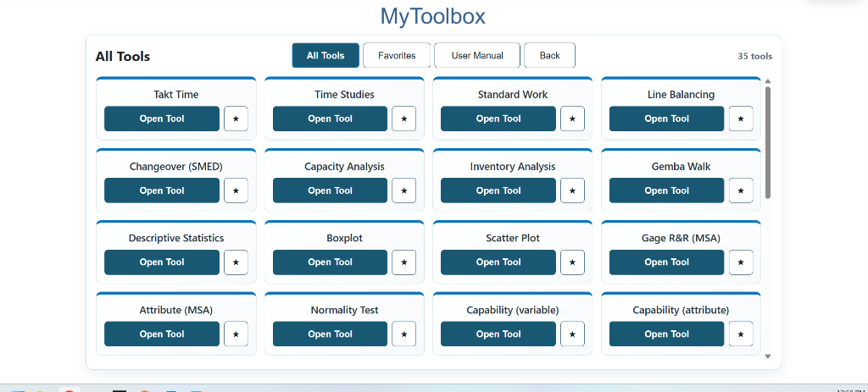
Task: Open the Capability (attribute) tool
Action: [666, 334]
